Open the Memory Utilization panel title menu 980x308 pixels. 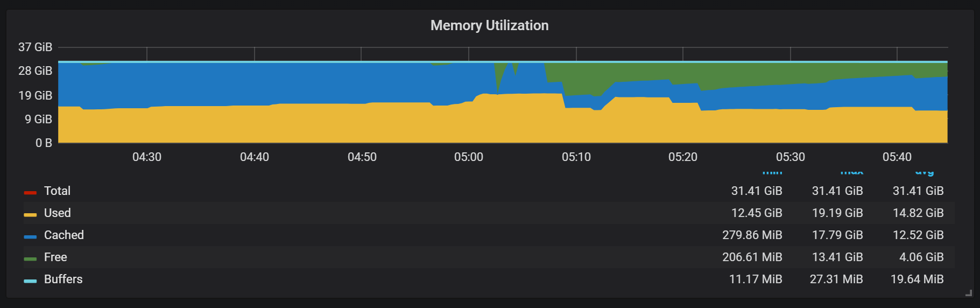489,25
